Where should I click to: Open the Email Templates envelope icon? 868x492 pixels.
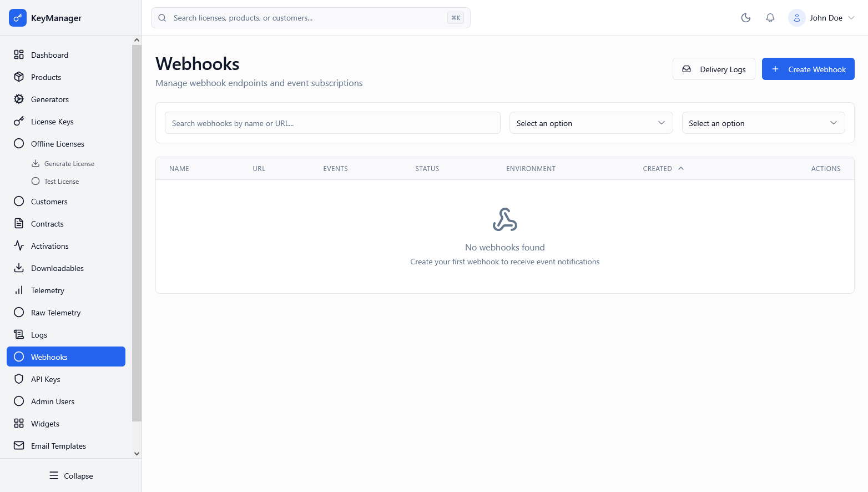pyautogui.click(x=18, y=445)
